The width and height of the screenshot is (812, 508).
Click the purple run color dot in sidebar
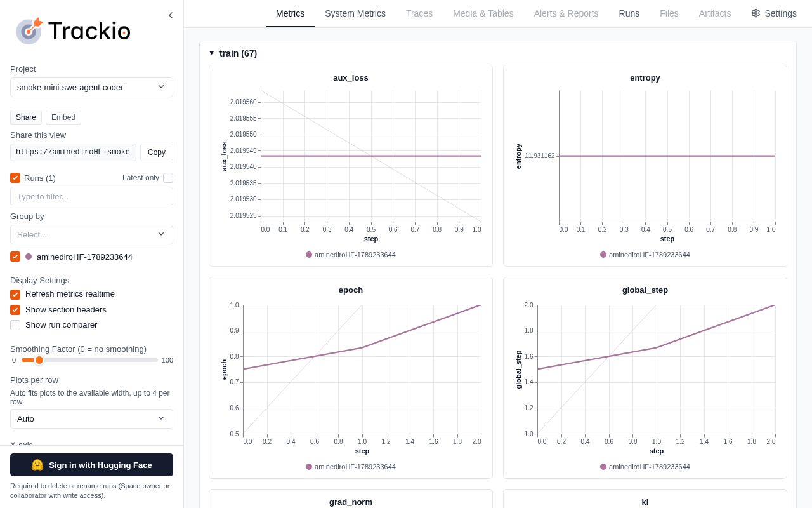(x=29, y=257)
